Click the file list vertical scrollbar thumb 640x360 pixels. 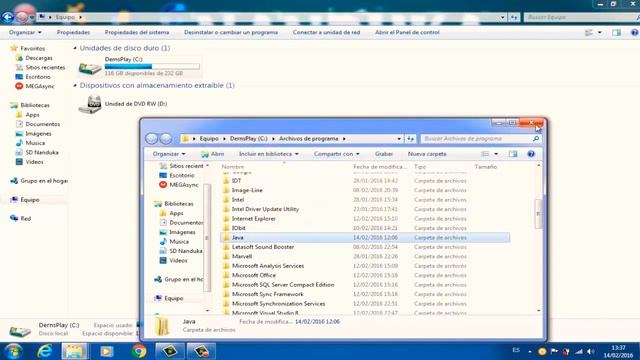click(x=538, y=213)
